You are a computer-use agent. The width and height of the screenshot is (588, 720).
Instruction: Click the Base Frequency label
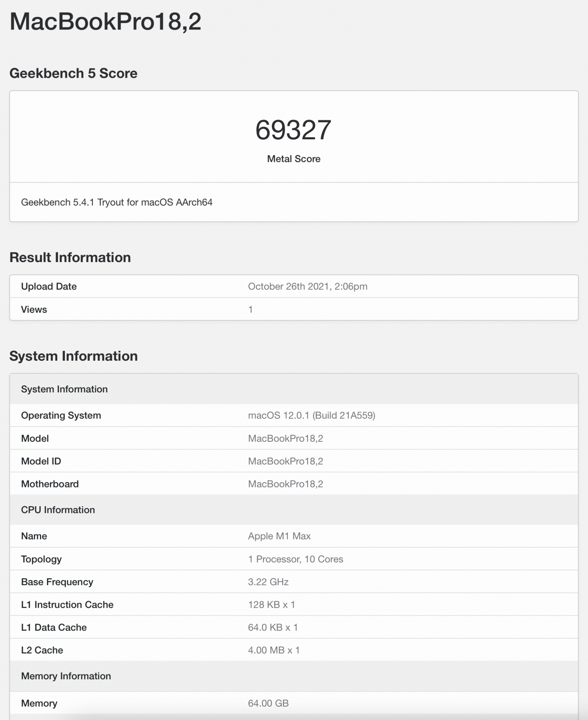[57, 582]
